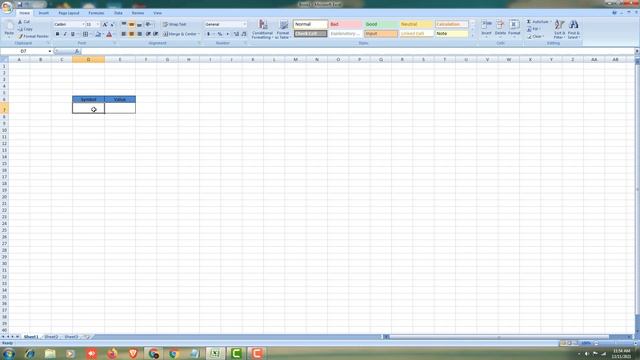Apply the Good cell style
The image size is (640, 360).
(381, 24)
